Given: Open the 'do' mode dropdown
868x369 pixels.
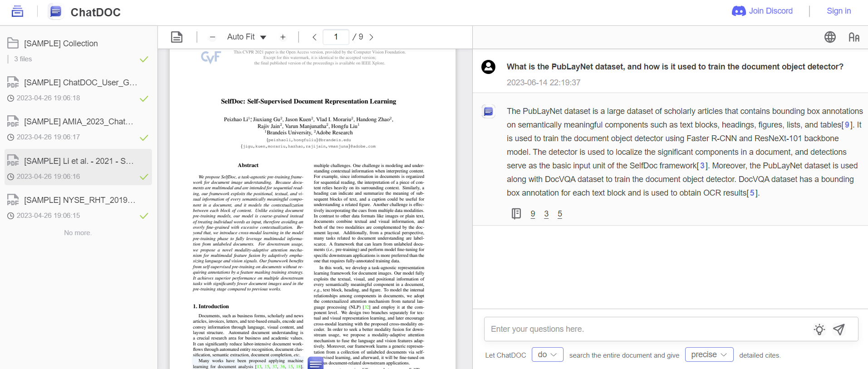Looking at the screenshot, I should 548,354.
